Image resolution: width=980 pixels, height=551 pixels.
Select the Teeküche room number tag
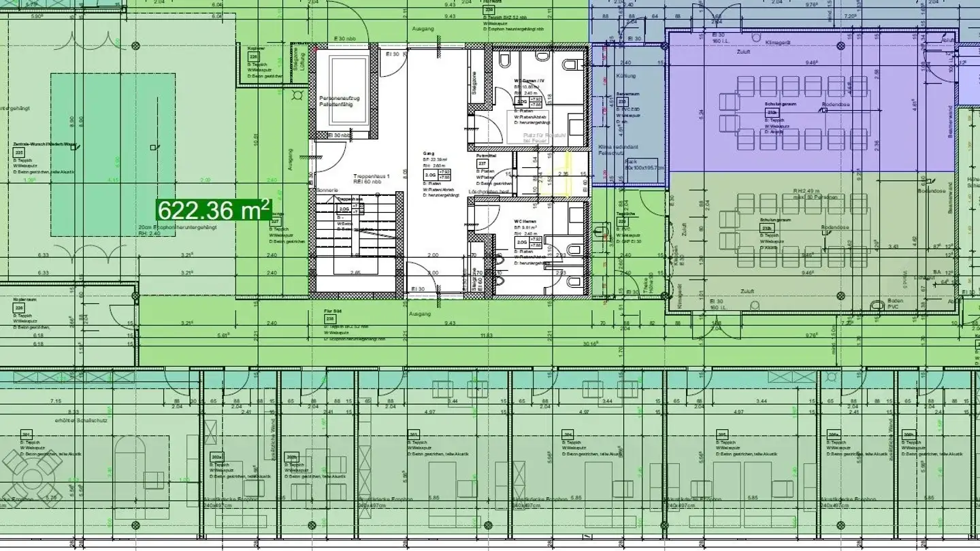(622, 222)
